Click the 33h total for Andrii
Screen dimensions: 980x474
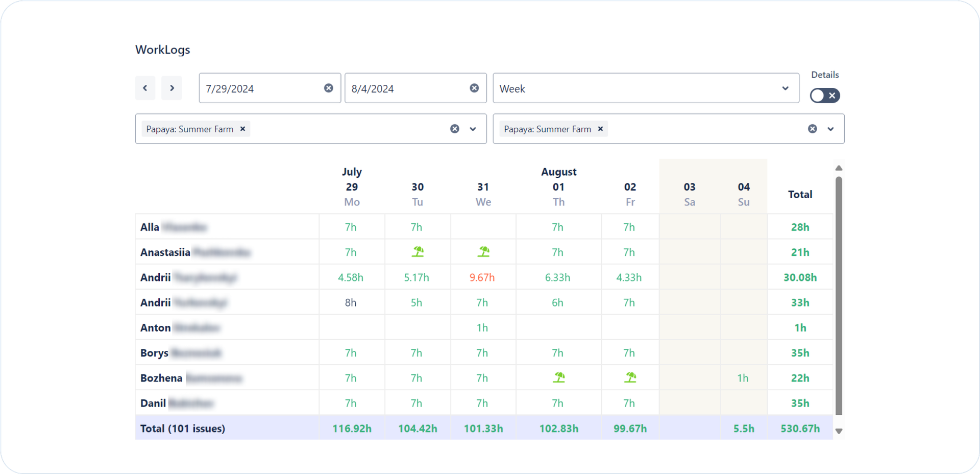pos(800,302)
